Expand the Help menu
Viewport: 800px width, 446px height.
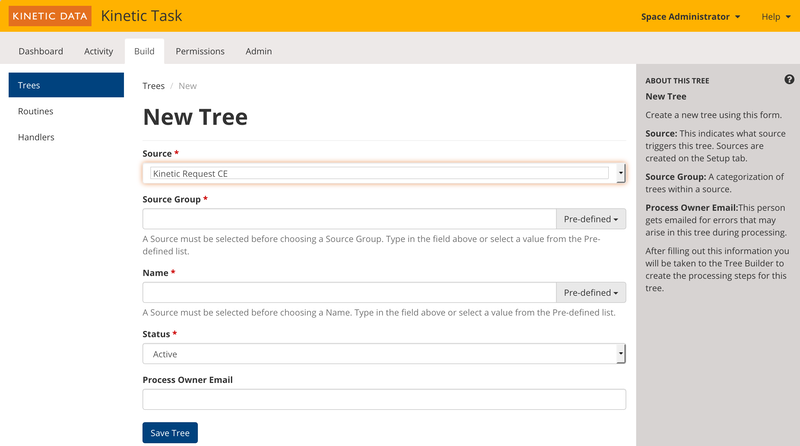(x=776, y=17)
